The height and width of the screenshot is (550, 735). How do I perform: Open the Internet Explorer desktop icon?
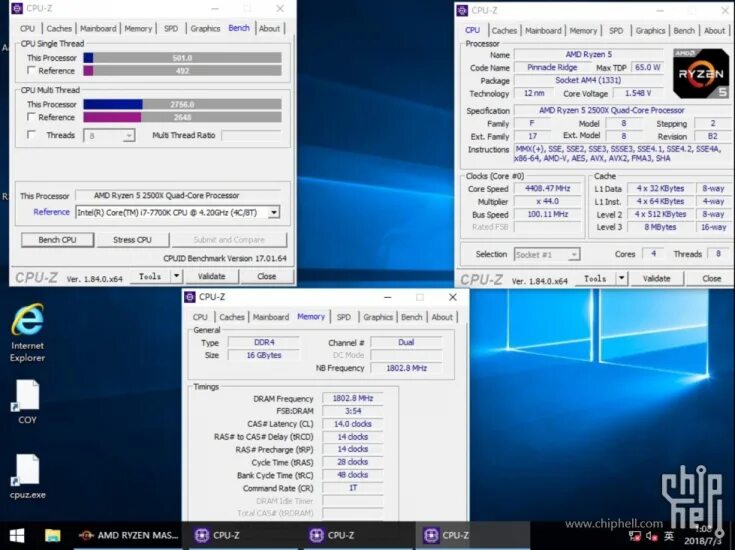tap(27, 333)
